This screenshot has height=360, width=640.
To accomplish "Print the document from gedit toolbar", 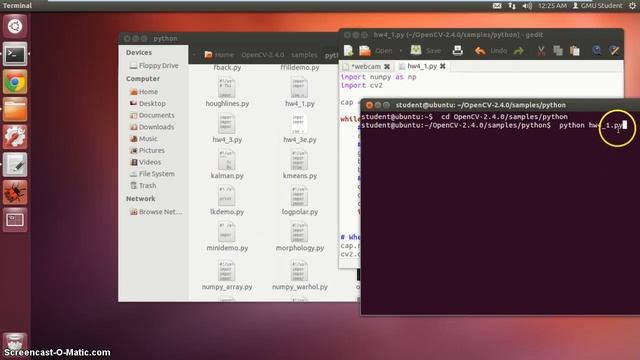I will point(458,51).
